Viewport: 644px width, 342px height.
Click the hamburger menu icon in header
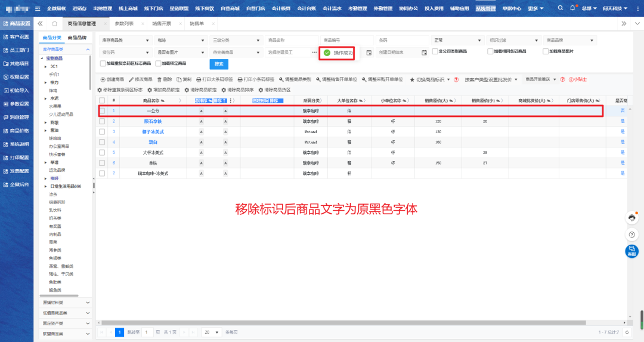click(x=38, y=8)
